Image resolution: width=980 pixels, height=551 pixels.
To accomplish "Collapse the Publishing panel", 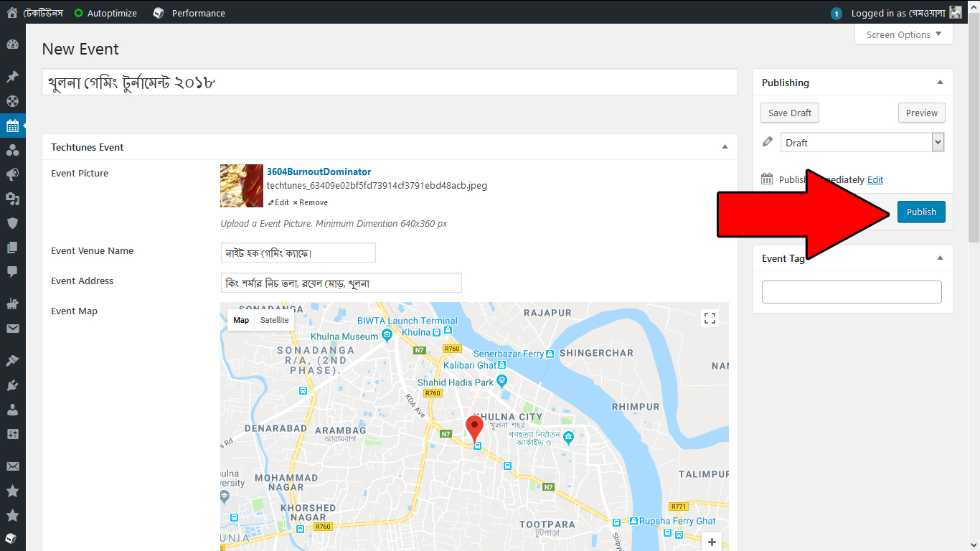I will coord(940,83).
